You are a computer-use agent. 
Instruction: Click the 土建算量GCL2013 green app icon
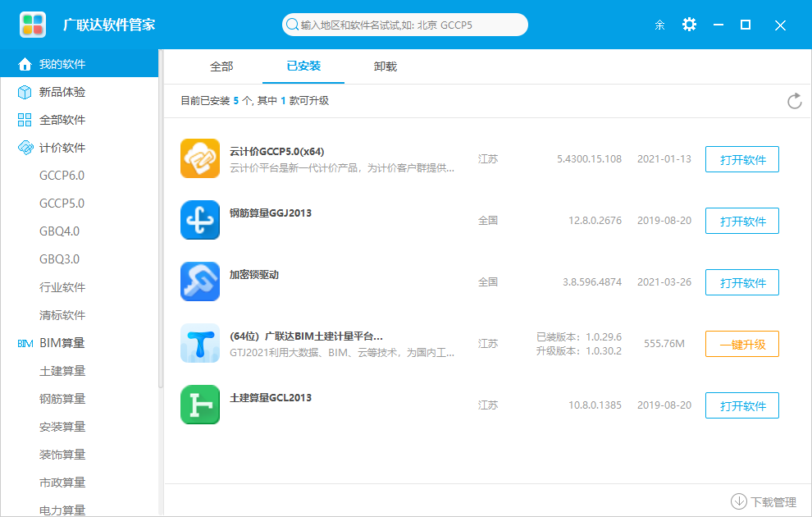pos(200,405)
